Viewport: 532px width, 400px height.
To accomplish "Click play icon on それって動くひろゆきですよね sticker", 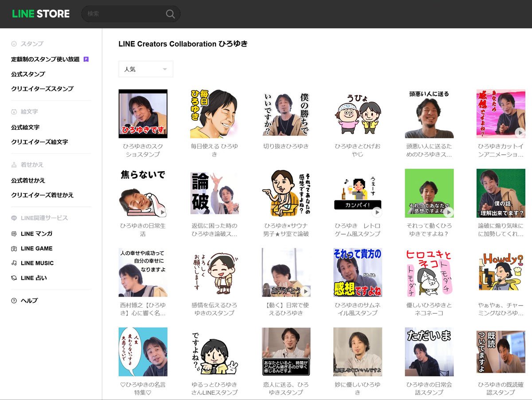I will 448,212.
